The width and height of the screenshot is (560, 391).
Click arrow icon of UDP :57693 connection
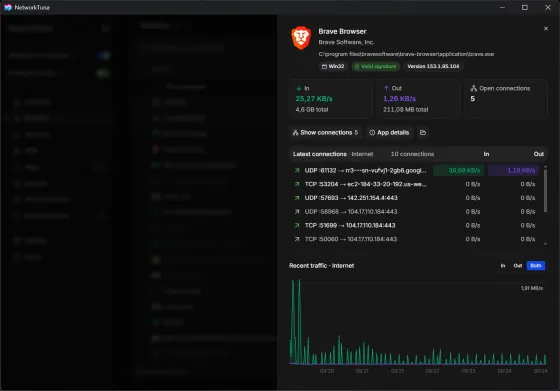(x=297, y=198)
